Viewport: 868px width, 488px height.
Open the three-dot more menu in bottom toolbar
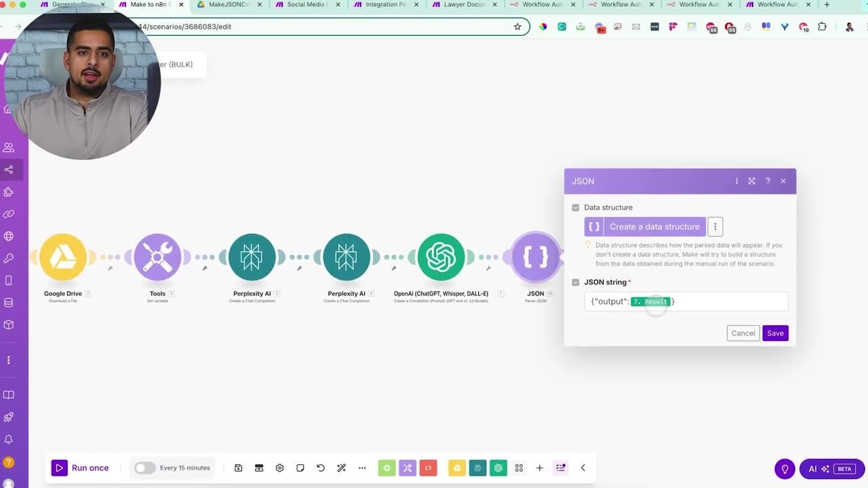tap(362, 468)
